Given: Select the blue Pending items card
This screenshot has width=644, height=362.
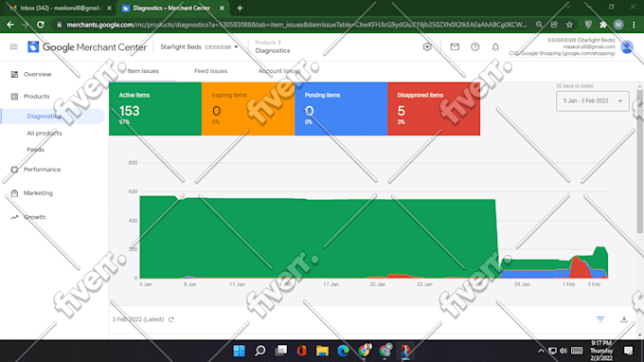Looking at the screenshot, I should click(x=341, y=109).
